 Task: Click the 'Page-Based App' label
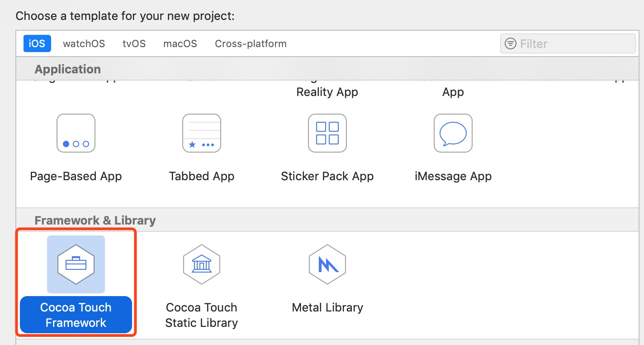click(x=76, y=176)
